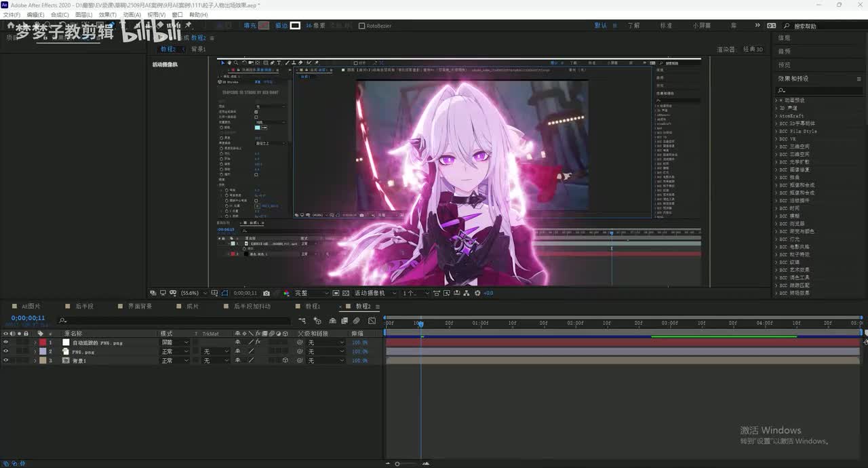Toggle the transparency grid icon in the viewer footer
The image size is (868, 468).
[x=346, y=293]
